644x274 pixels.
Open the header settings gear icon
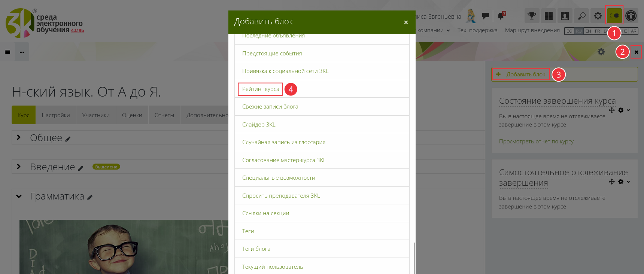pos(598,16)
